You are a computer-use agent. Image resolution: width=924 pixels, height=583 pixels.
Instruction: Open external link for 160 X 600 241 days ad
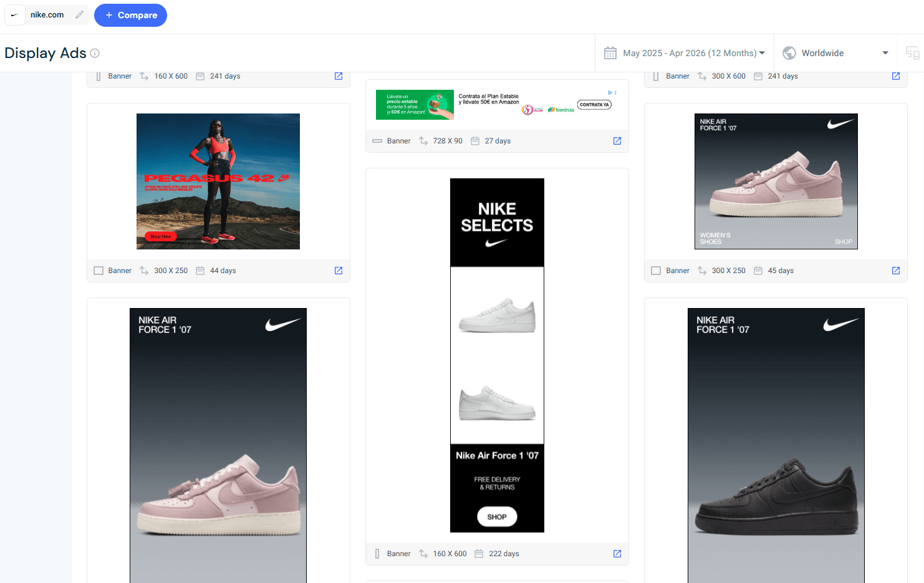339,76
